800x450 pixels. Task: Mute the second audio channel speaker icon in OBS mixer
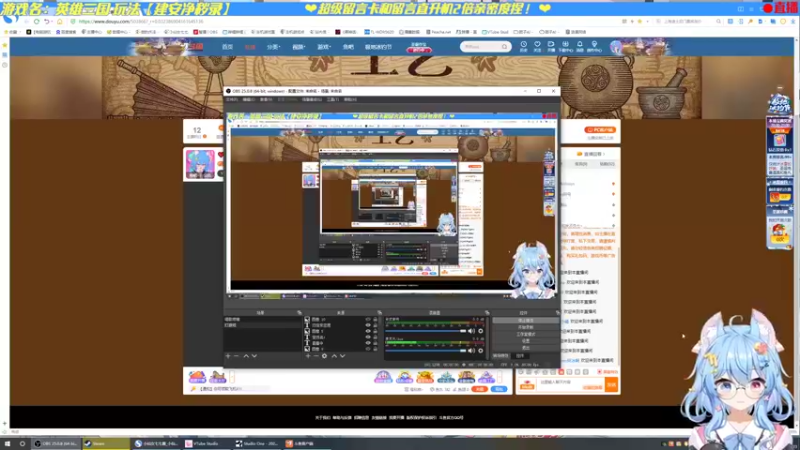click(471, 351)
